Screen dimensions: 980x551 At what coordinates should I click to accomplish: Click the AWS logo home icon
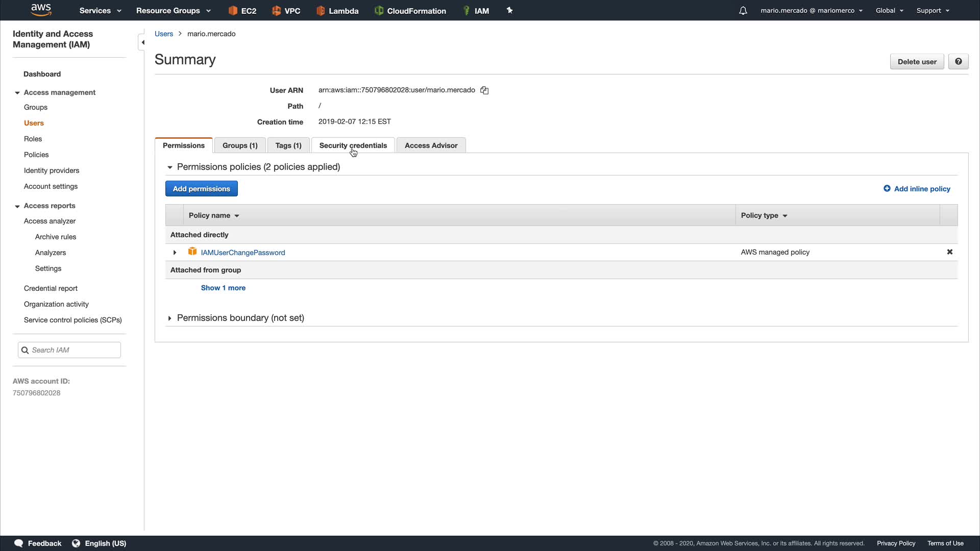coord(41,10)
